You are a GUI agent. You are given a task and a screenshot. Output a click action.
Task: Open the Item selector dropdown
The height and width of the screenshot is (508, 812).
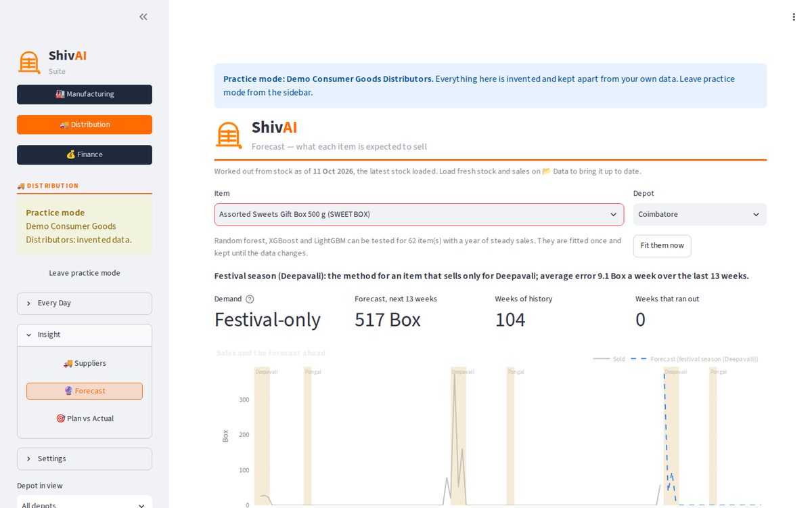coord(419,214)
